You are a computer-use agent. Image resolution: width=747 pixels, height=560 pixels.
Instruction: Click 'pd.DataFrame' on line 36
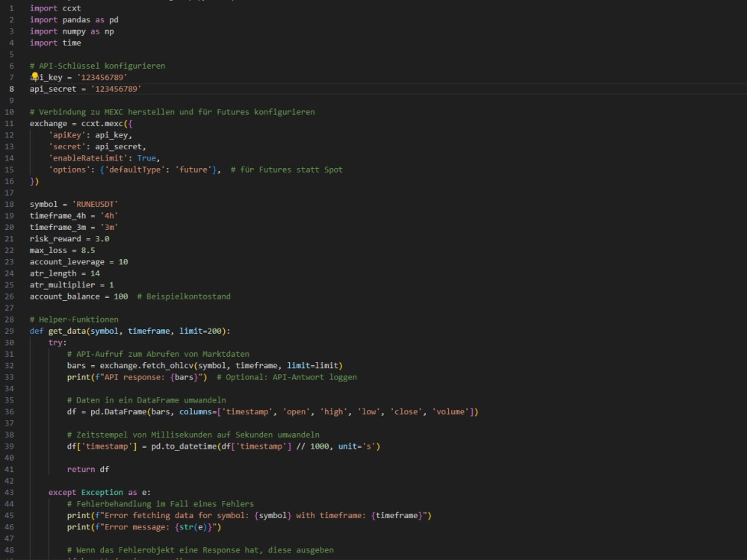click(118, 412)
